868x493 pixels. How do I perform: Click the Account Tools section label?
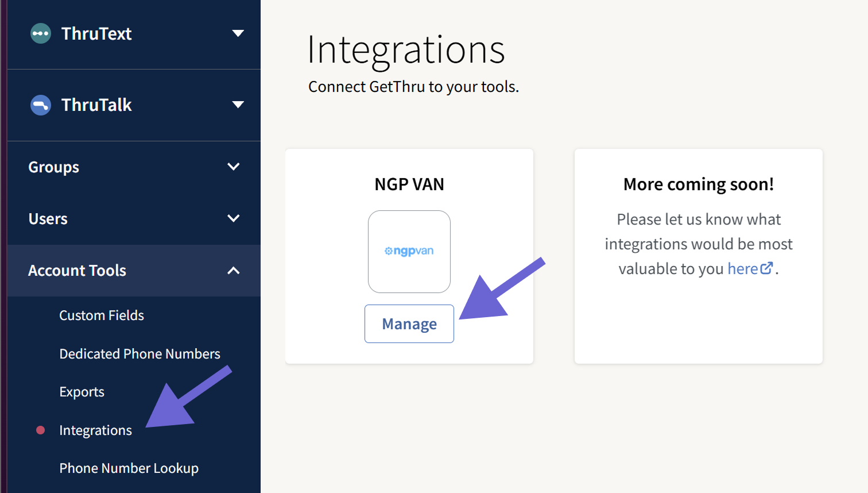click(x=77, y=271)
